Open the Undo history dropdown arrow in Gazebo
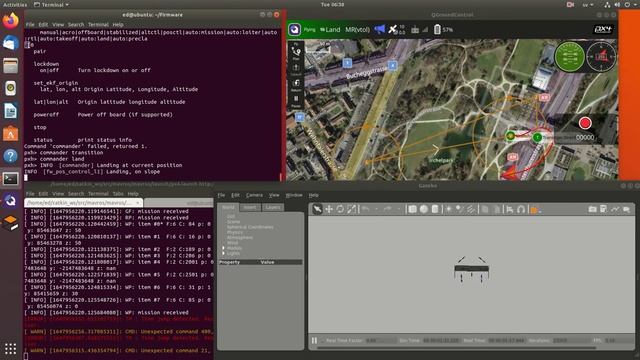Screen dimensions: 640x360 tap(376, 209)
